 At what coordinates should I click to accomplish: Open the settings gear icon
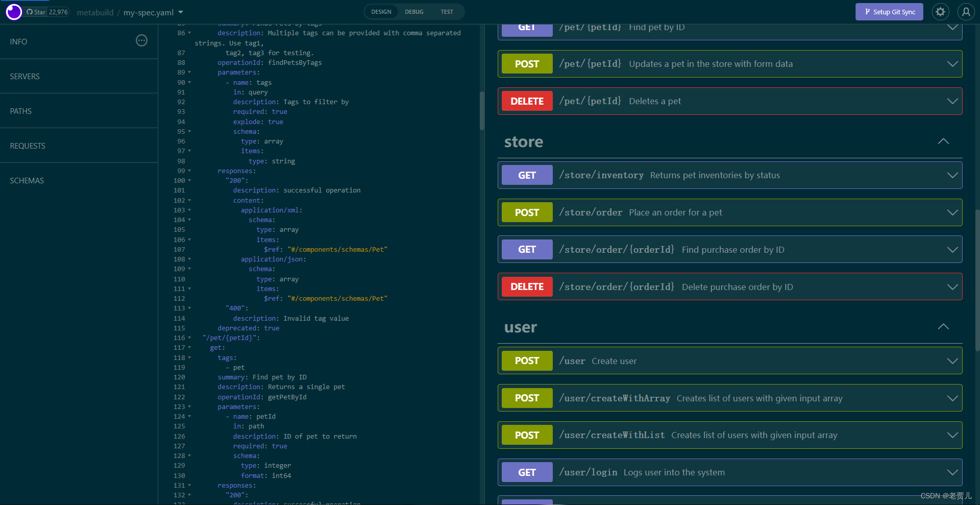940,12
